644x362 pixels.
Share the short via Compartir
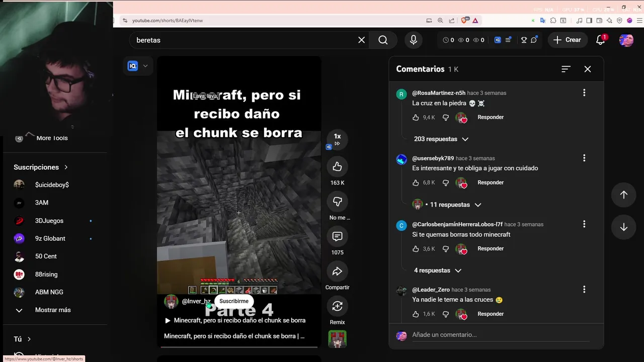tap(337, 271)
